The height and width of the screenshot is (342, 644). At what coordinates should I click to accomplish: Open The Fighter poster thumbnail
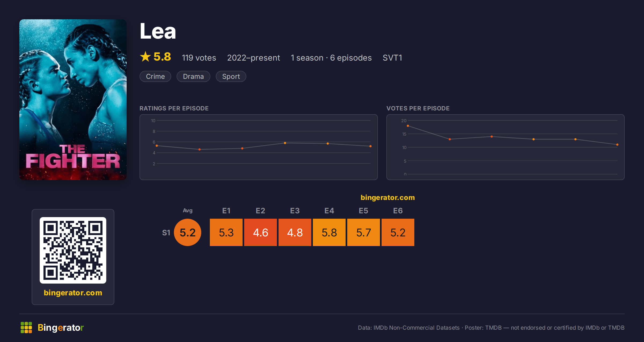coord(73,100)
